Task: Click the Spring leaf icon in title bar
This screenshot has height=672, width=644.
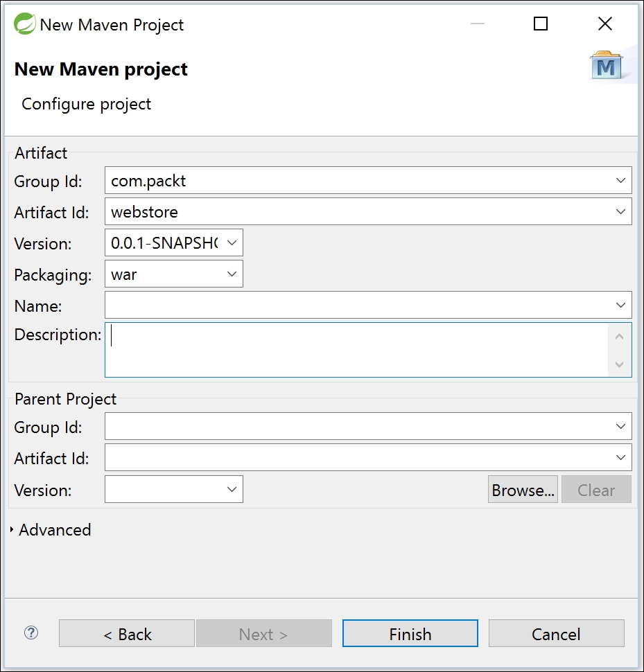Action: pyautogui.click(x=26, y=25)
